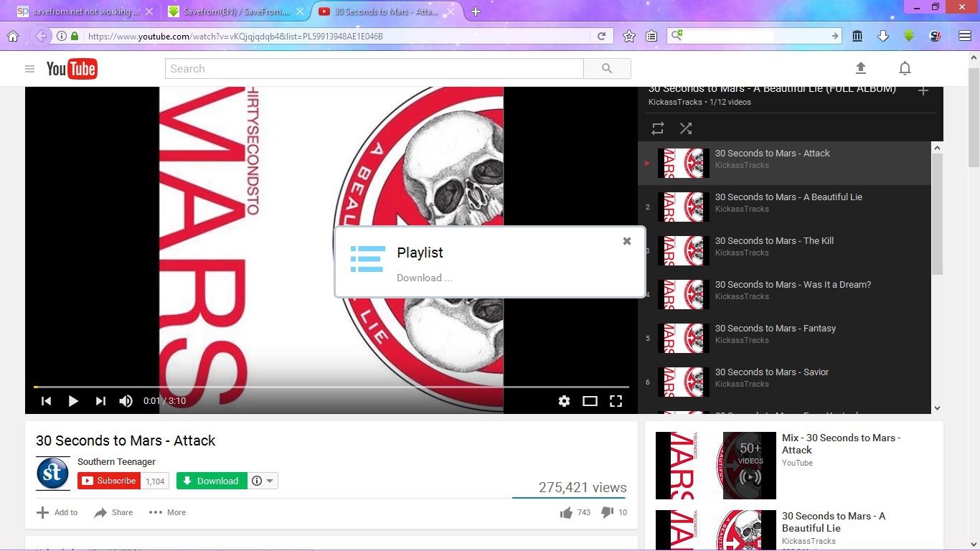The image size is (980, 551).
Task: Skip to previous video in player
Action: tap(46, 401)
